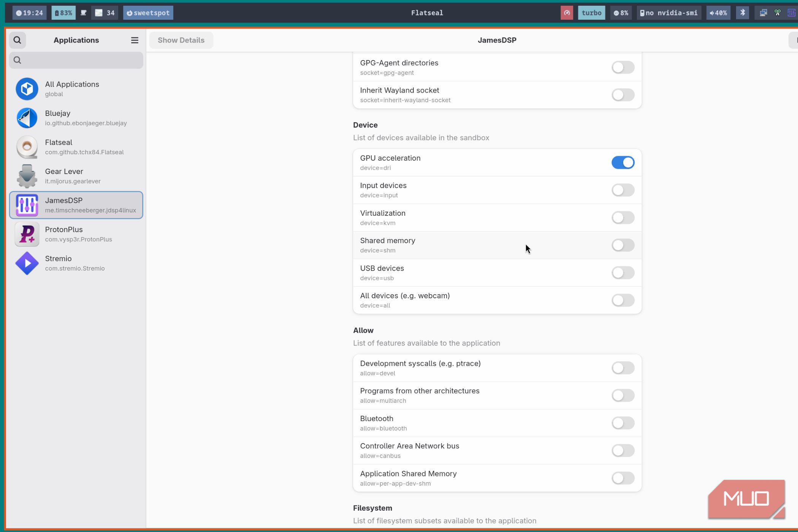798x532 pixels.
Task: Toggle GPG-Agent directories switch
Action: tap(623, 68)
